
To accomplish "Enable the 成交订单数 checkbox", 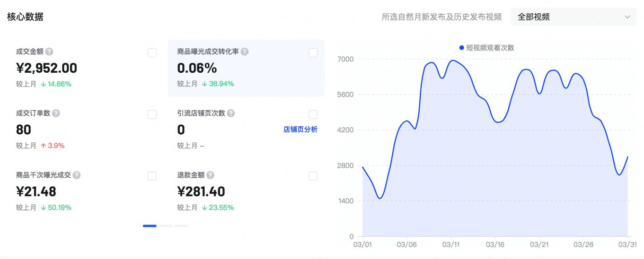I will pos(152,114).
